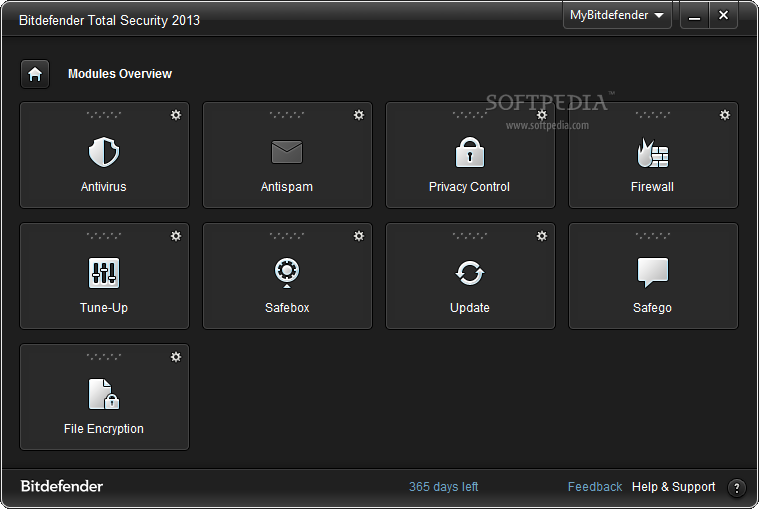
Task: Minimize the Bitdefender window
Action: [695, 15]
